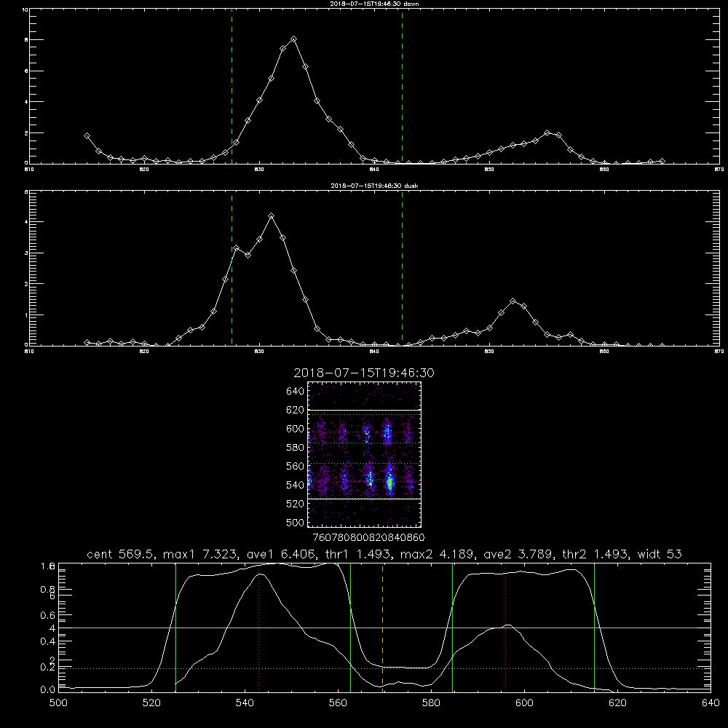Click the dotted horizontal threshold line in bottom plot
This screenshot has height=728, width=728.
(x=384, y=668)
